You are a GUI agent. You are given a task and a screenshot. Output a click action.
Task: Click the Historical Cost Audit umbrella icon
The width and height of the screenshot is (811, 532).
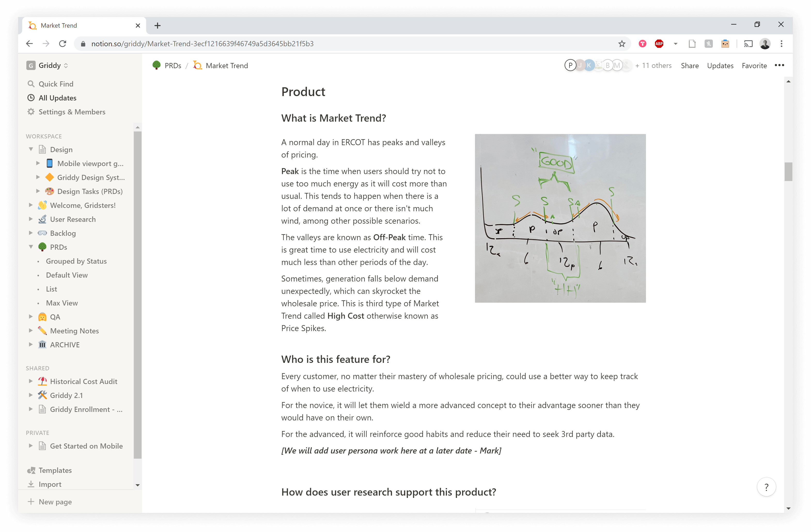[x=42, y=381]
